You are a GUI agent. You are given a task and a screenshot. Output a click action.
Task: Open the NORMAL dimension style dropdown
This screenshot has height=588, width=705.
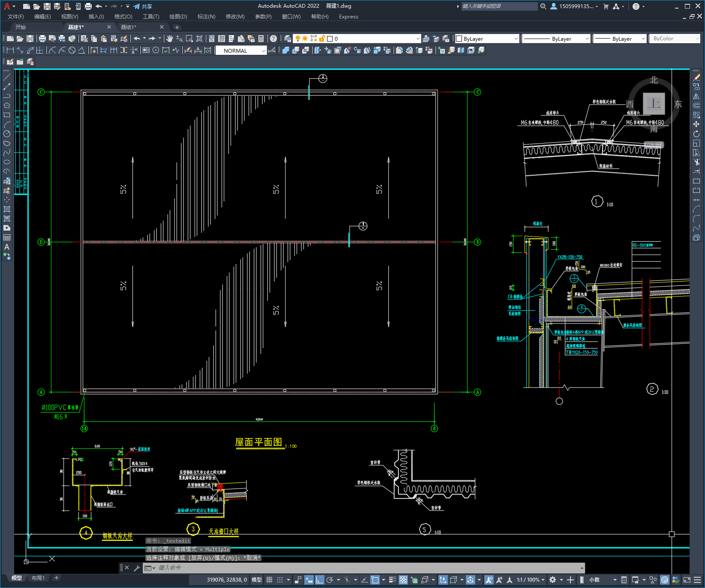tap(241, 51)
